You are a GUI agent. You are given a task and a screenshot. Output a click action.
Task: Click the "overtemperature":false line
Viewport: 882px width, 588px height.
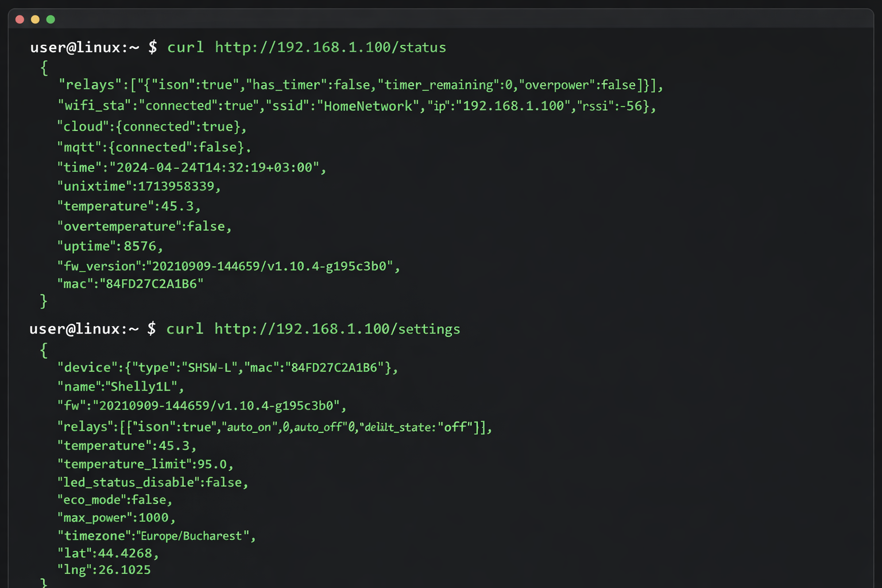[144, 227]
